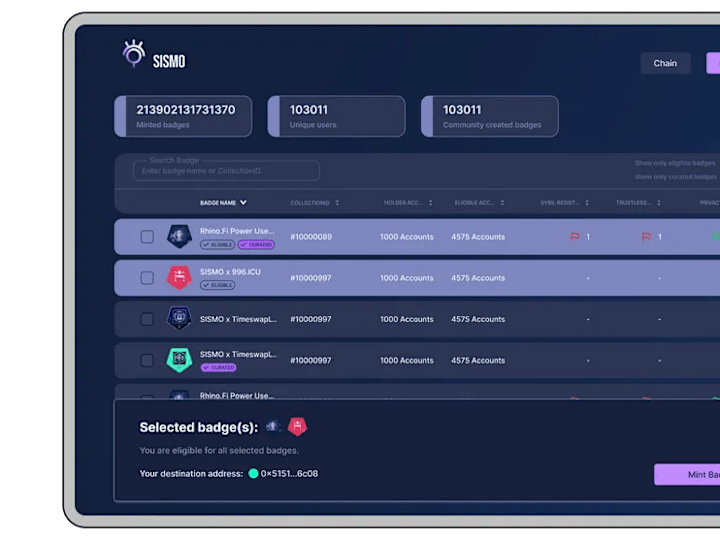Click the red SISMO x 996.ICU badge icon

pyautogui.click(x=179, y=277)
